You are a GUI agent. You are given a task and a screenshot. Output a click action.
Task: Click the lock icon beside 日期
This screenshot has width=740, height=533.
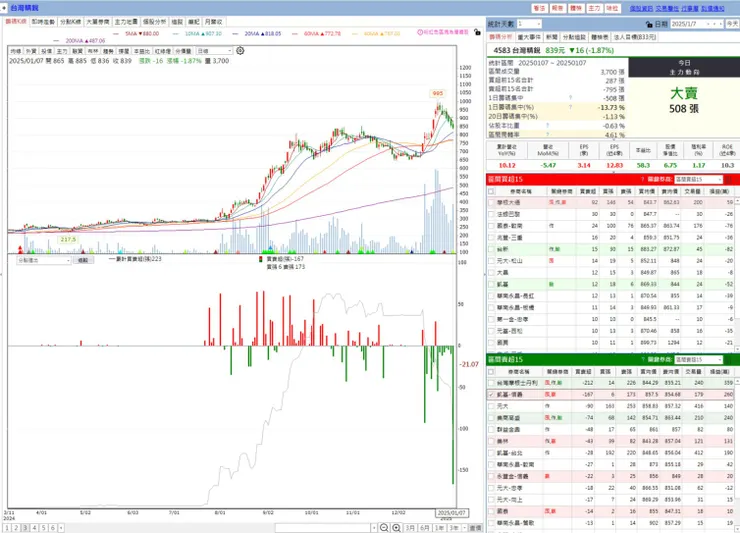649,24
